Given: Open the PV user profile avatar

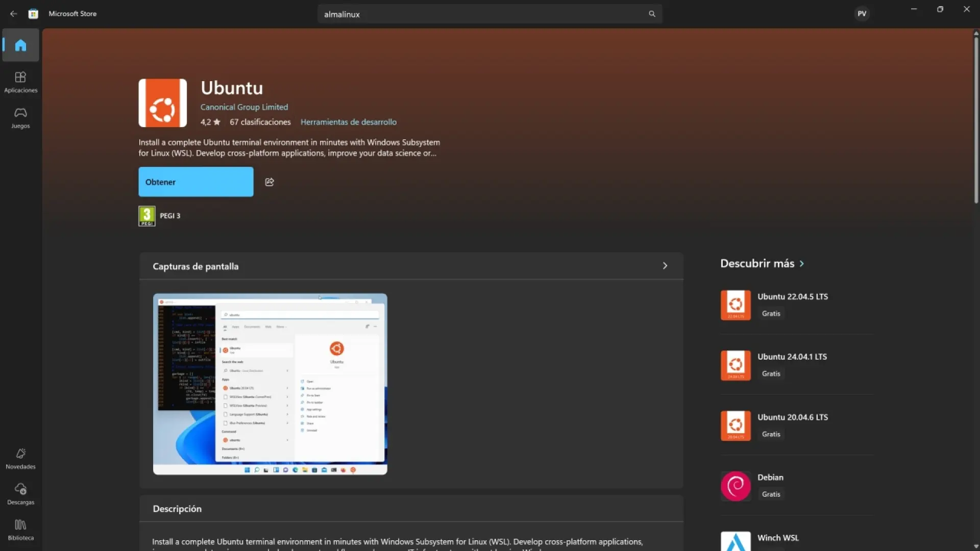Looking at the screenshot, I should click(x=862, y=14).
